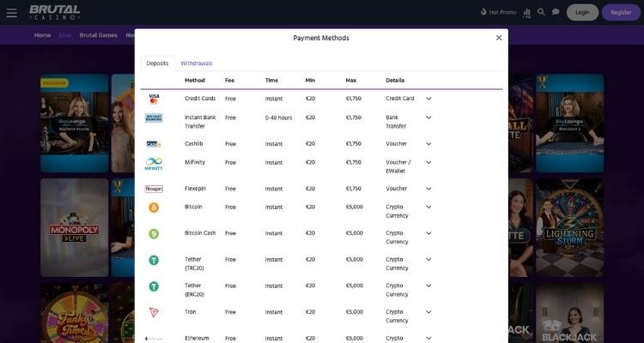Expand Tether (ERC20) row details
644x343 pixels.
pos(428,286)
